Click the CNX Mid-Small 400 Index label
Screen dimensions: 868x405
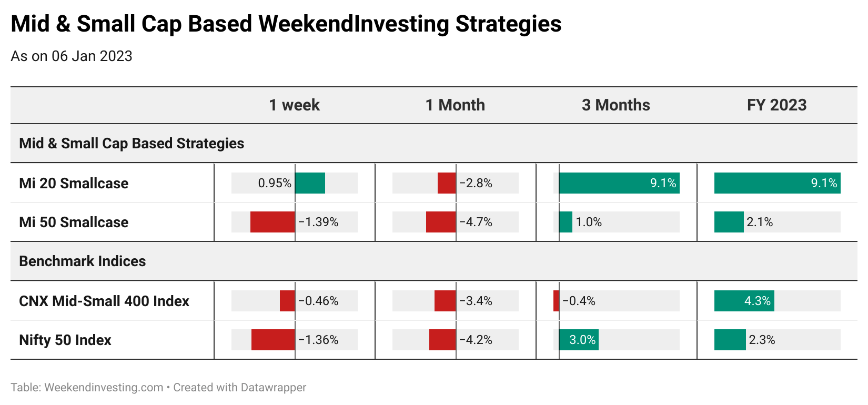coord(104,301)
